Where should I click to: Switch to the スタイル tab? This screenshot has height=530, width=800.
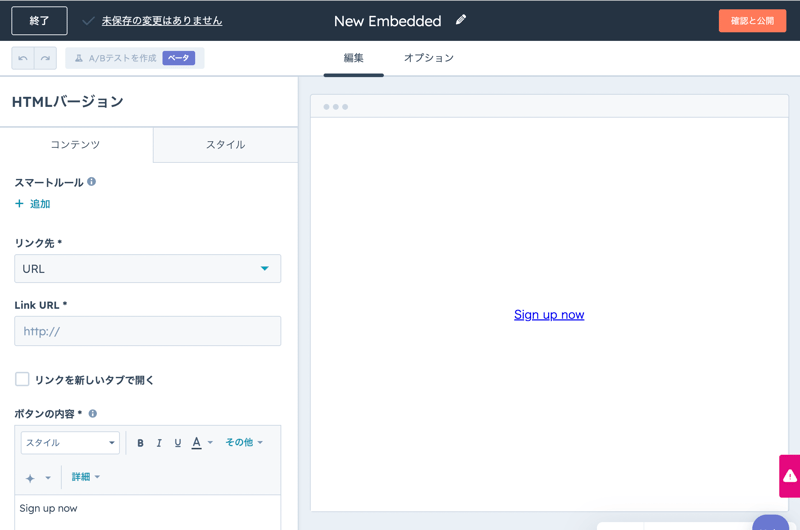[226, 145]
